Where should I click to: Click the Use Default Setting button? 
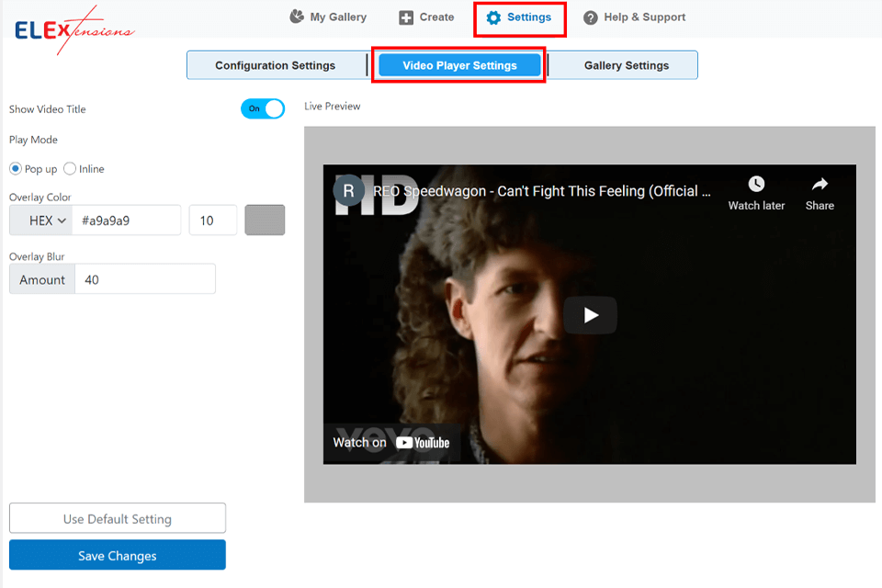coord(118,518)
